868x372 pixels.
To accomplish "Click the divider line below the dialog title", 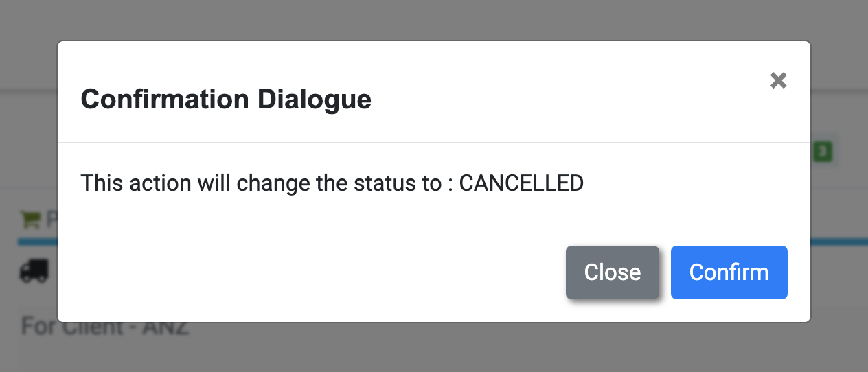I will [434, 143].
